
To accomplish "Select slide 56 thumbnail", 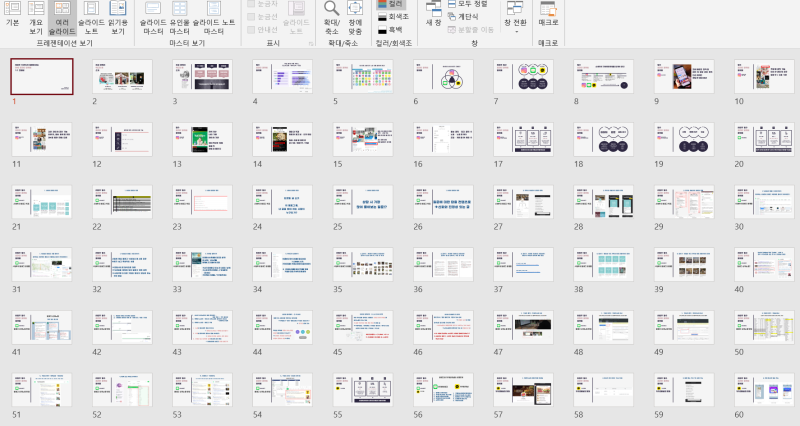I will pyautogui.click(x=443, y=390).
